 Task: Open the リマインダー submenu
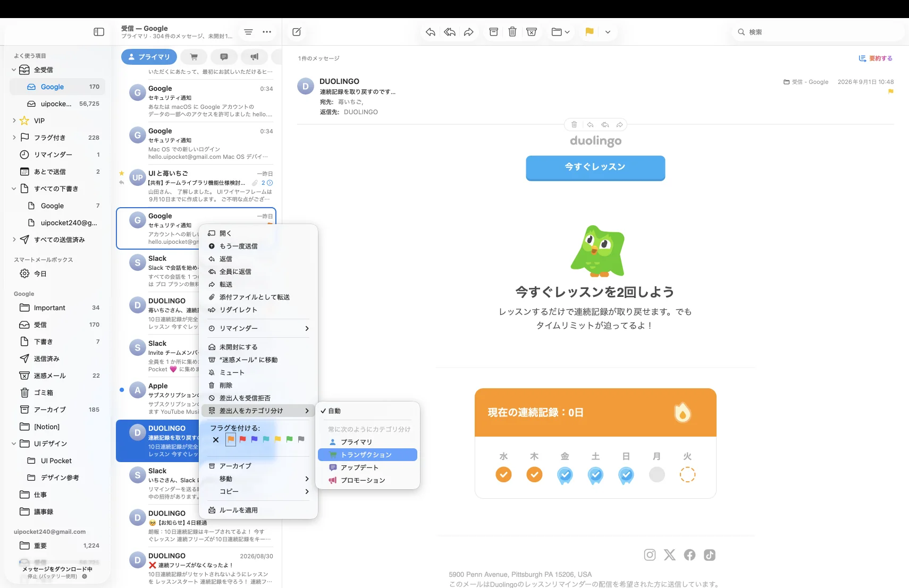[258, 328]
